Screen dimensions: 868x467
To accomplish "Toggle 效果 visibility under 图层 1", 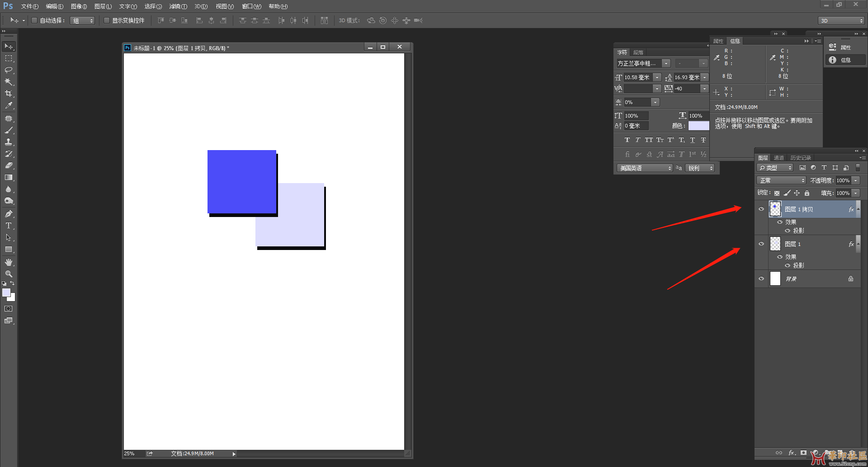I will coord(780,257).
